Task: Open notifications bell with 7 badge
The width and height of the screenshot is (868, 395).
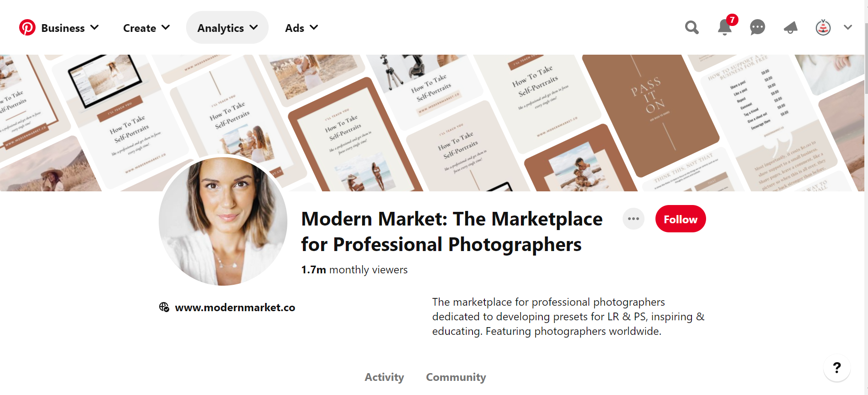Action: pos(725,27)
